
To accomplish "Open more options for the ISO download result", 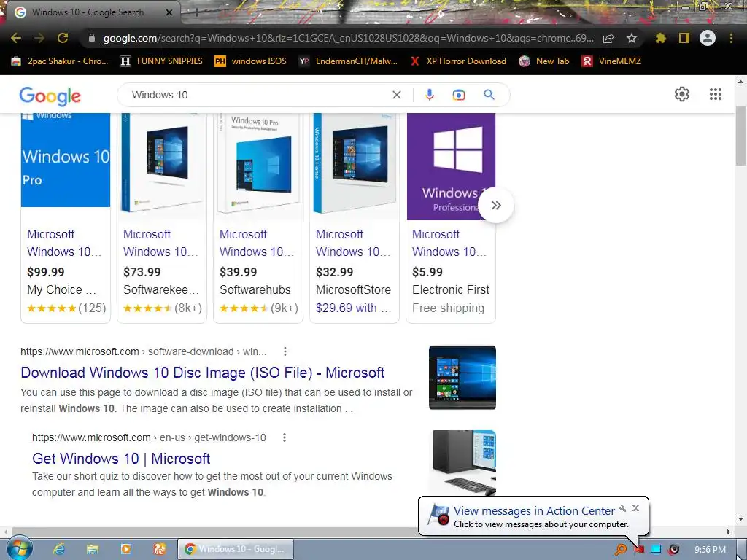I will (285, 351).
